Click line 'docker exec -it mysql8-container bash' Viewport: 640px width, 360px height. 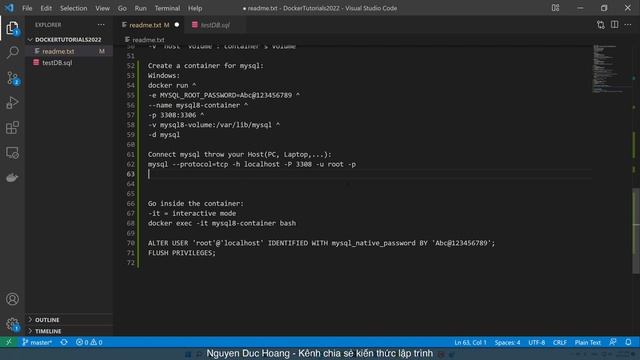pyautogui.click(x=222, y=223)
